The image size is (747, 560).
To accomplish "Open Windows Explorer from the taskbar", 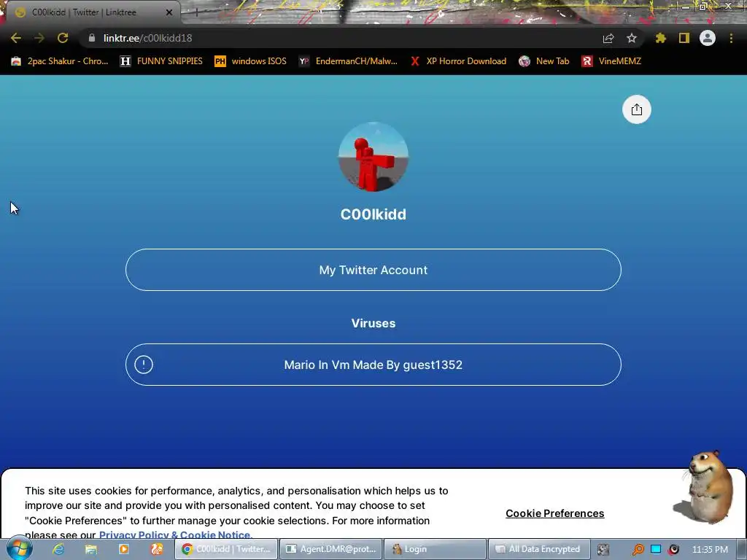I will pyautogui.click(x=91, y=549).
